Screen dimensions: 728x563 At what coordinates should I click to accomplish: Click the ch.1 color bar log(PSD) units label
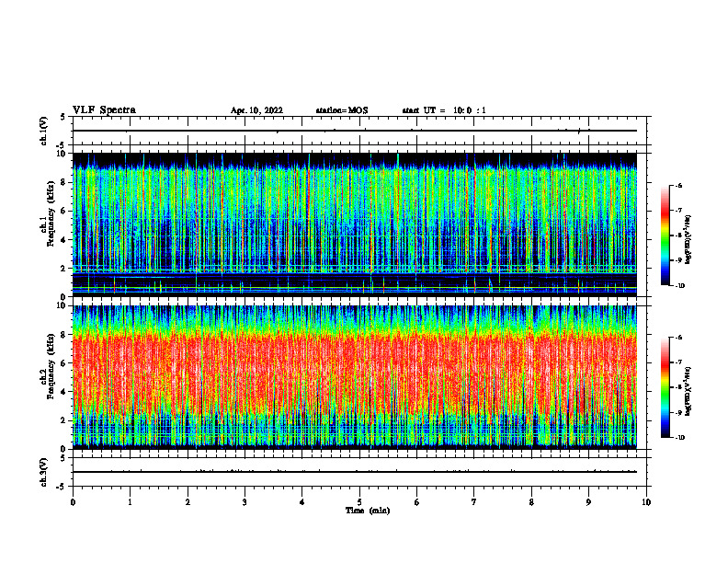pos(688,239)
